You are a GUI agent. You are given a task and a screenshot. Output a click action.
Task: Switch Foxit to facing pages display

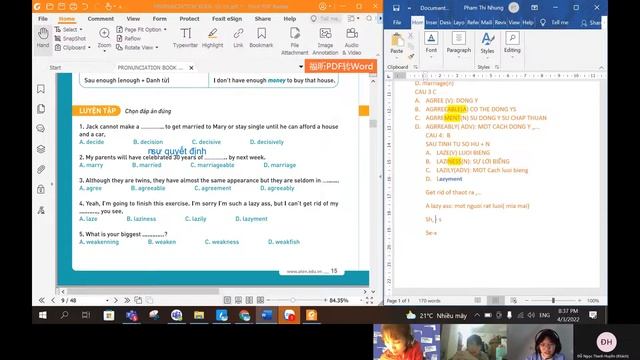click(249, 300)
